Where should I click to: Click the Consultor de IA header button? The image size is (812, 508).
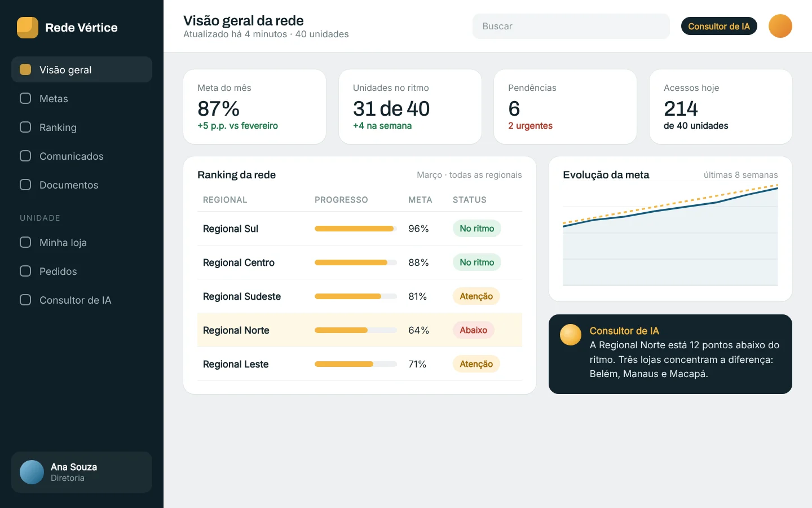point(719,26)
